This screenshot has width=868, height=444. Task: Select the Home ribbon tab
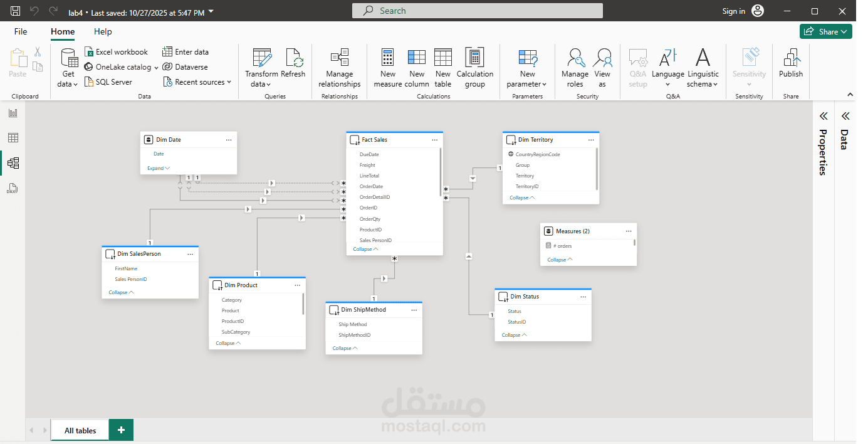63,31
